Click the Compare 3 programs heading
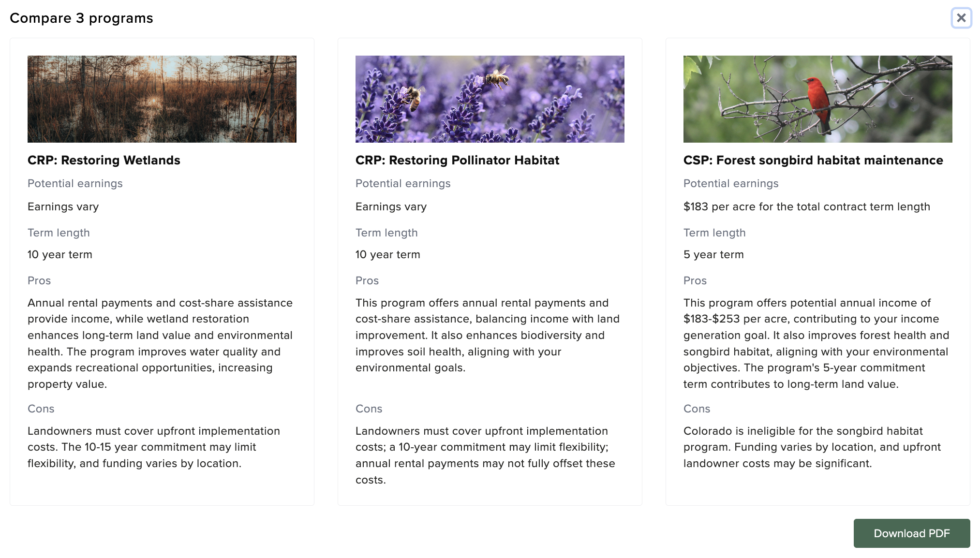 coord(81,18)
